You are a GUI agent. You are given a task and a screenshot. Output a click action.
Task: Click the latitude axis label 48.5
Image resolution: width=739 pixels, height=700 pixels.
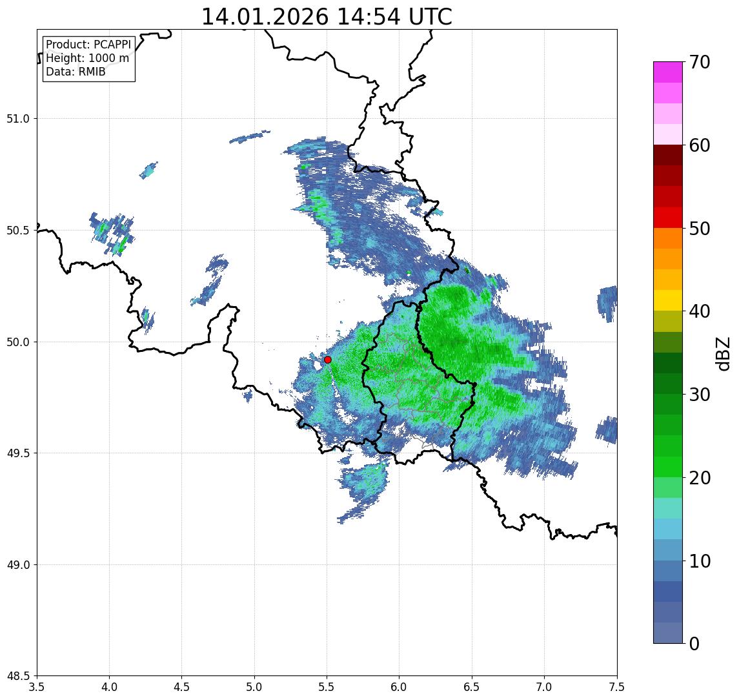click(x=18, y=676)
